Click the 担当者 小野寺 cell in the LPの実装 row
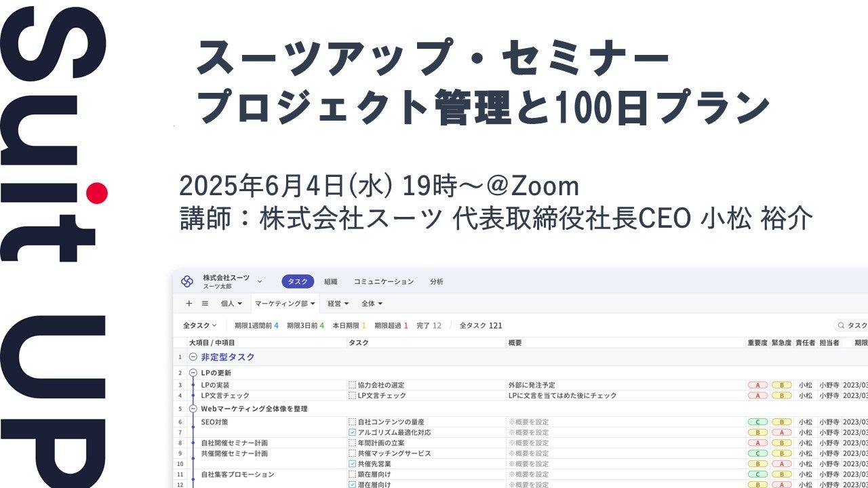868x488 pixels. click(x=829, y=385)
